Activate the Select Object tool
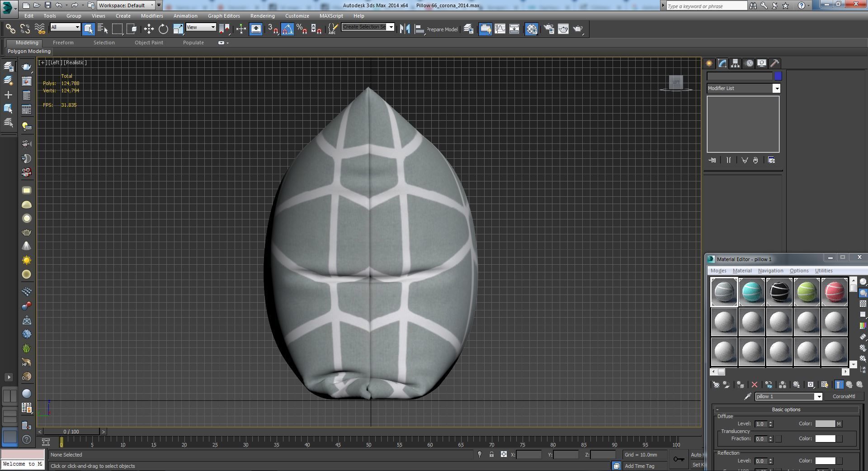The width and height of the screenshot is (868, 471). 88,29
